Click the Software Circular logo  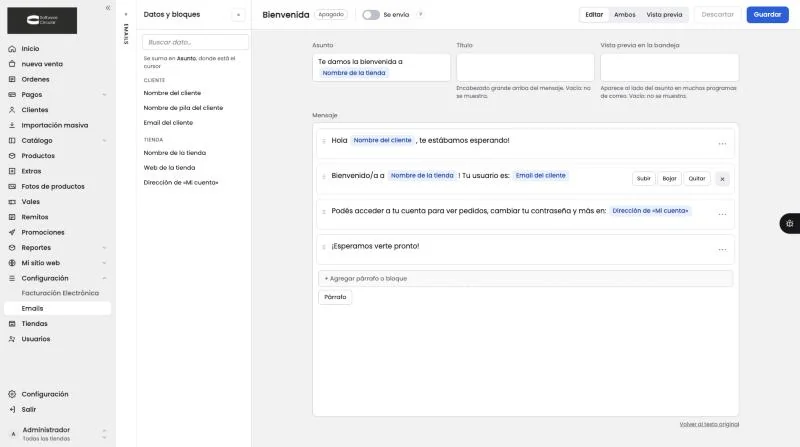click(42, 20)
